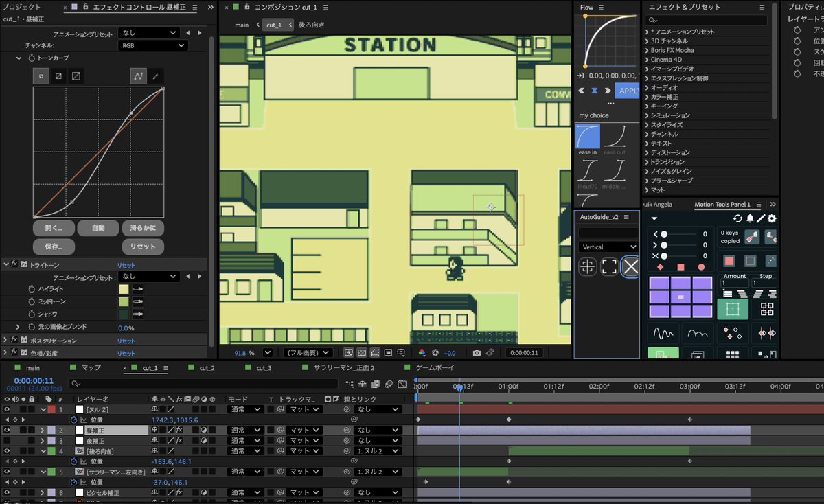The image size is (824, 504).
Task: Click the Motion Tools bounce curve icon
Action: [699, 334]
